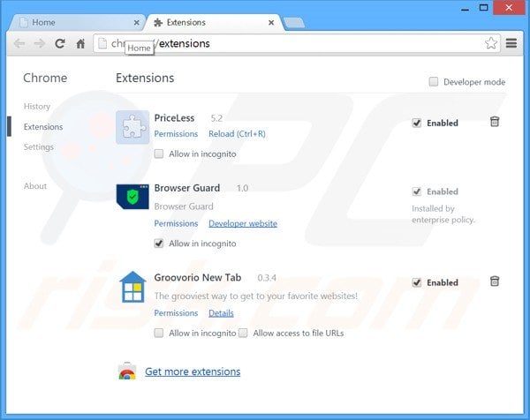This screenshot has width=530, height=420.
Task: Click the 'grooviest way' description text
Action: (256, 296)
